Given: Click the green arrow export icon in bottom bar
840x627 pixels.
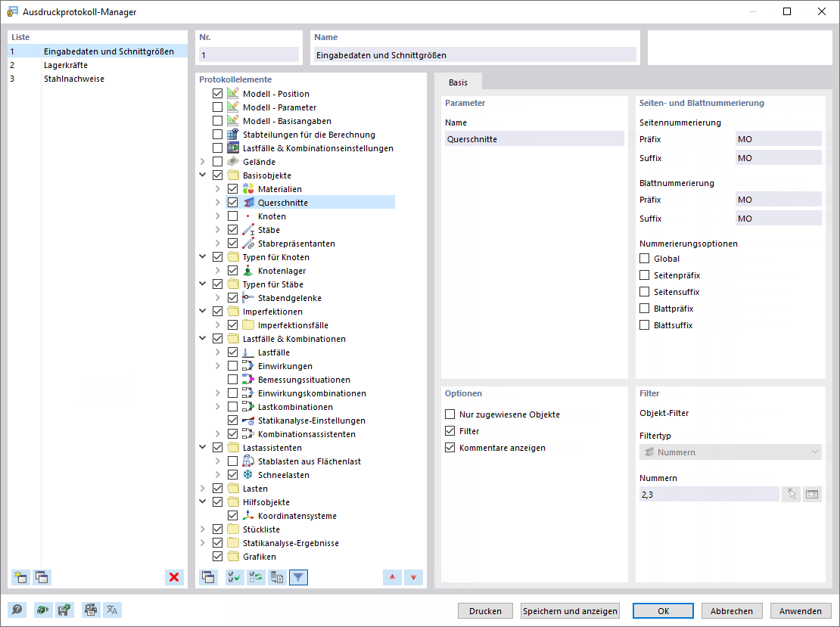Looking at the screenshot, I should tap(43, 610).
